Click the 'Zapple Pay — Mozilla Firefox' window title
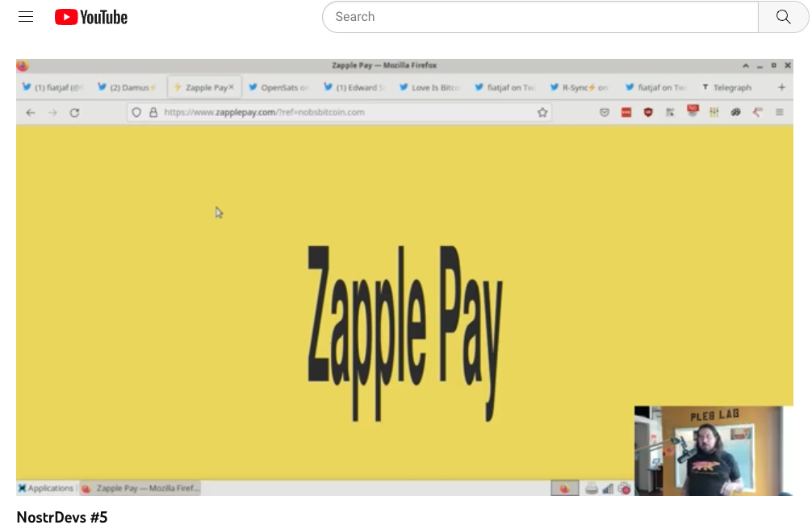812x529 pixels. coord(383,66)
